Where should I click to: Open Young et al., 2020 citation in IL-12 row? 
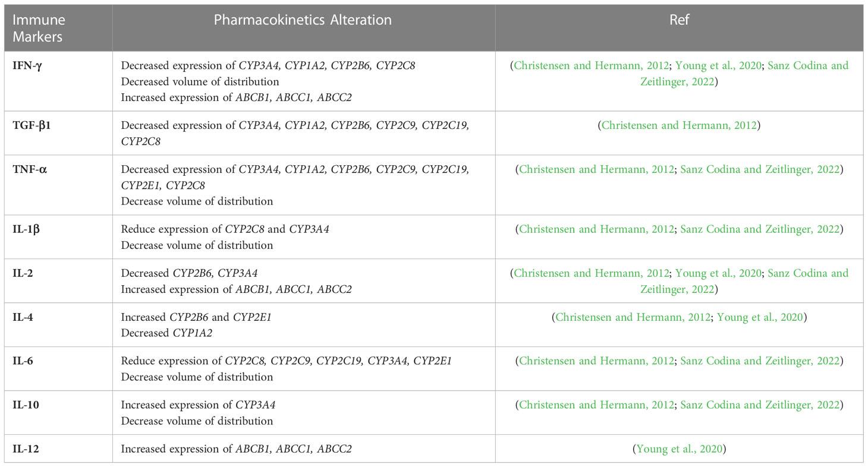pyautogui.click(x=679, y=449)
